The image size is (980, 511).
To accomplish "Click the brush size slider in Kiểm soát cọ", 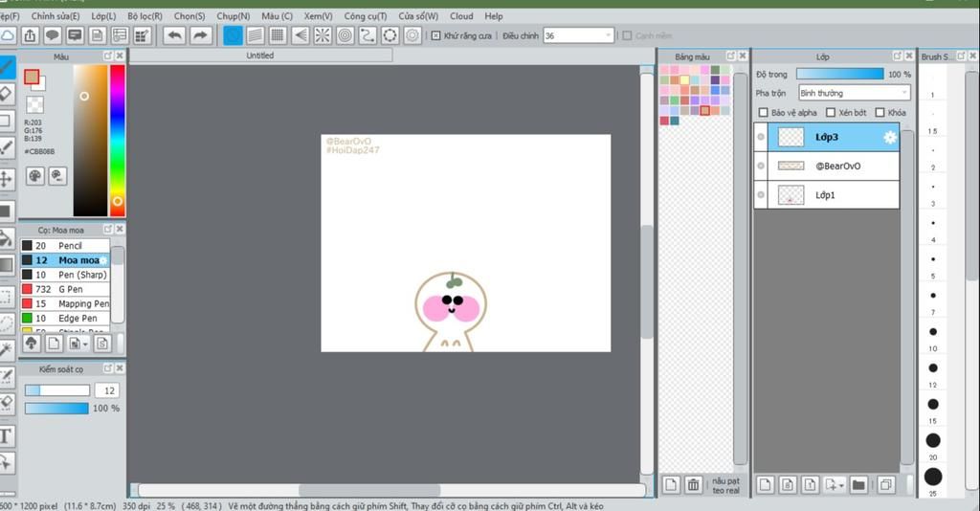I will click(x=56, y=390).
